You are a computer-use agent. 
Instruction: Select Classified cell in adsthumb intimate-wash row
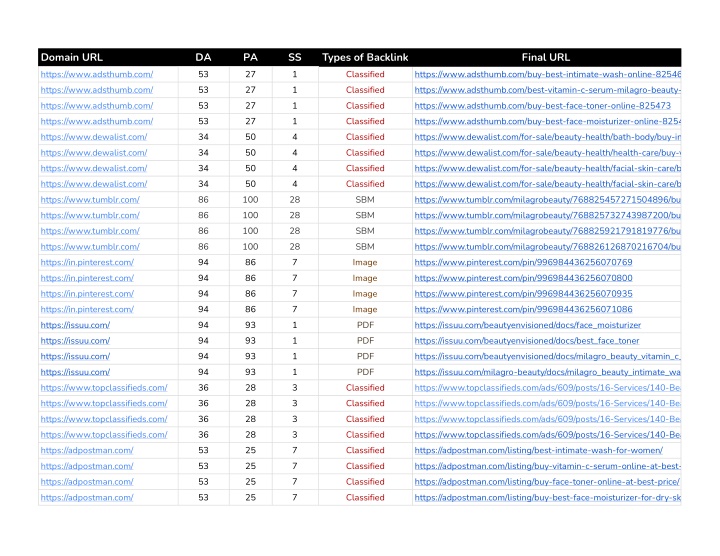click(x=365, y=74)
